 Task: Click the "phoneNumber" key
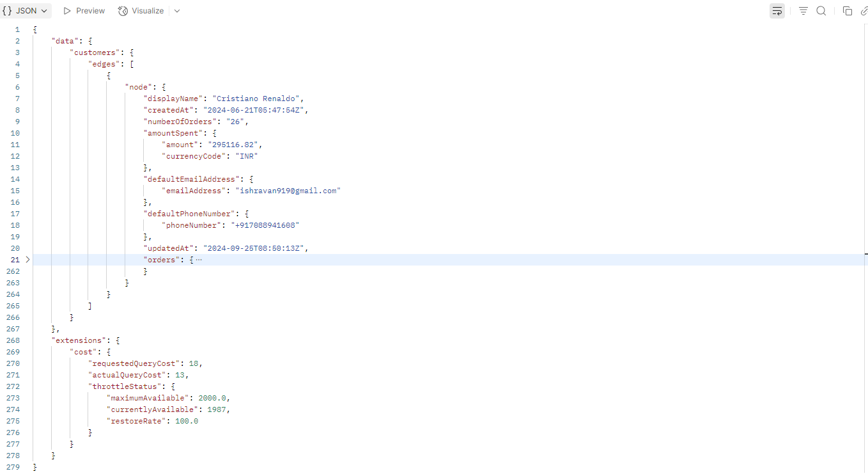192,225
